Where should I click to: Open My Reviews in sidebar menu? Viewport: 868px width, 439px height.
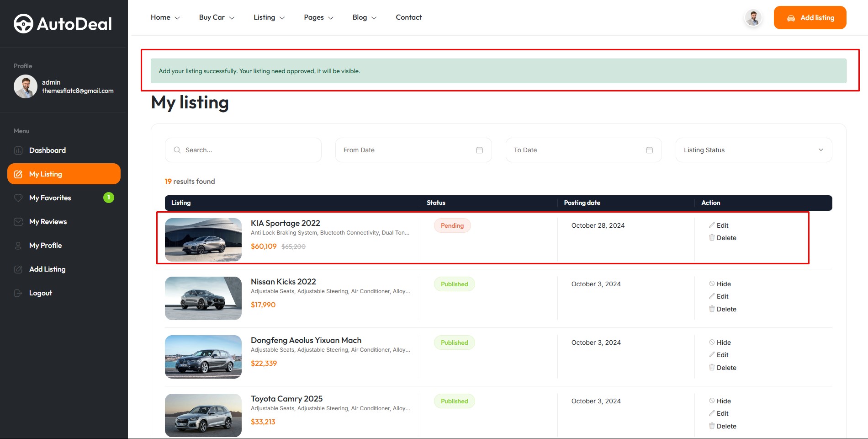pyautogui.click(x=48, y=222)
